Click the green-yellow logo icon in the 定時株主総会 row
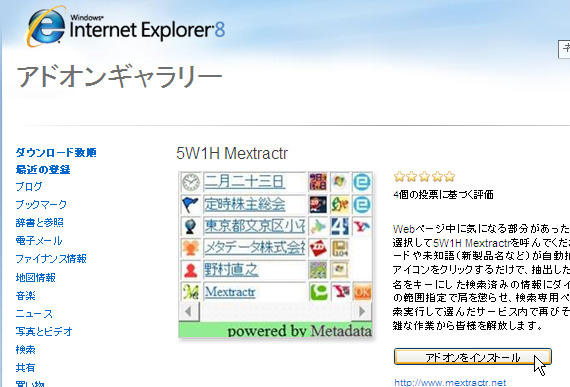 (340, 204)
